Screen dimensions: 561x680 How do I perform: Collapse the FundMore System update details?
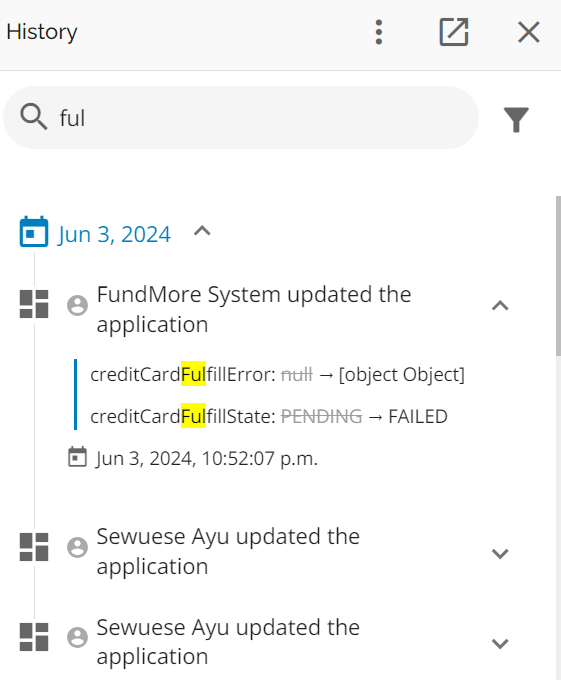coord(500,306)
